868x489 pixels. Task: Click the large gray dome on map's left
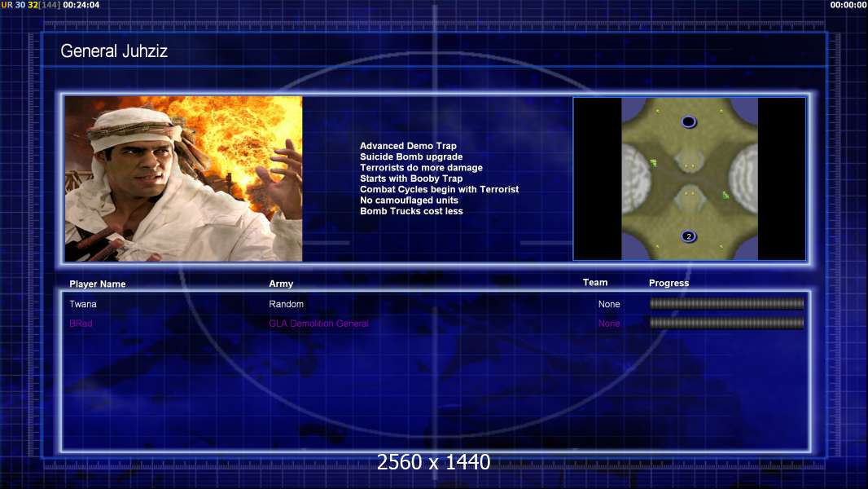click(x=637, y=179)
